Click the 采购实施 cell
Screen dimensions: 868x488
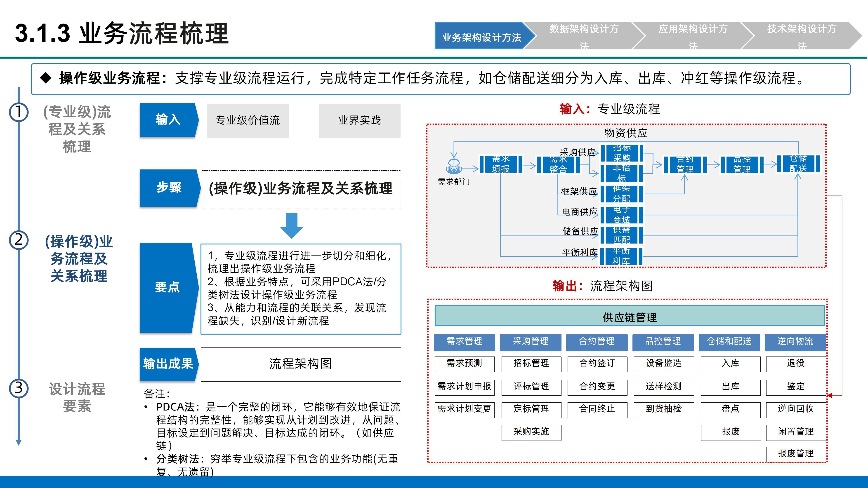[531, 432]
